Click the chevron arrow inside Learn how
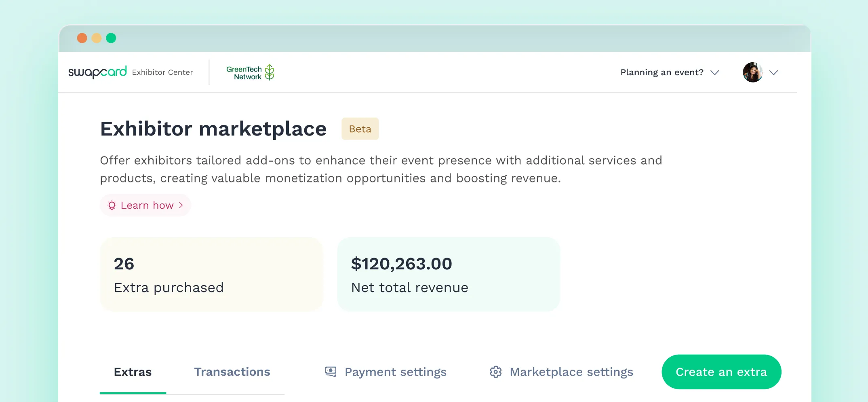 [181, 205]
